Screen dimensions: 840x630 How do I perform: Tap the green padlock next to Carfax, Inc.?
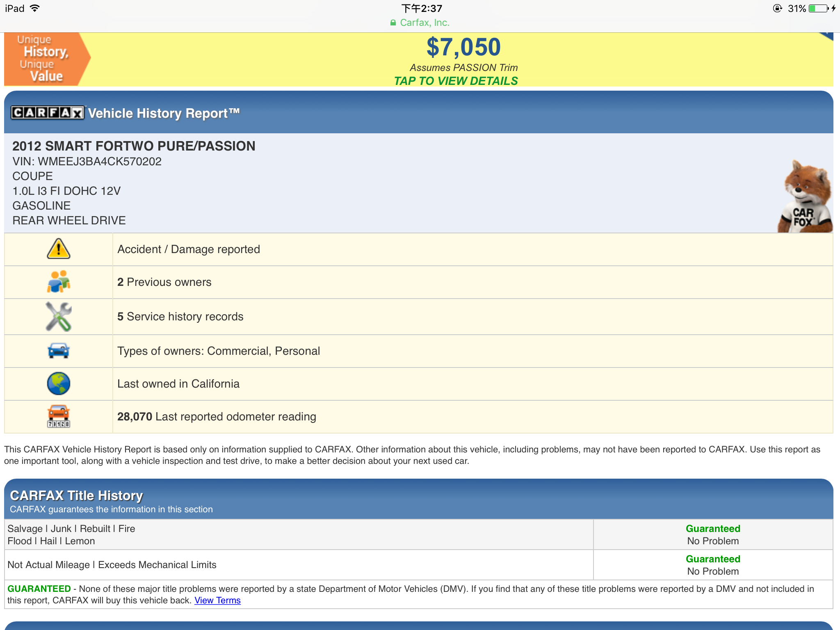[393, 23]
